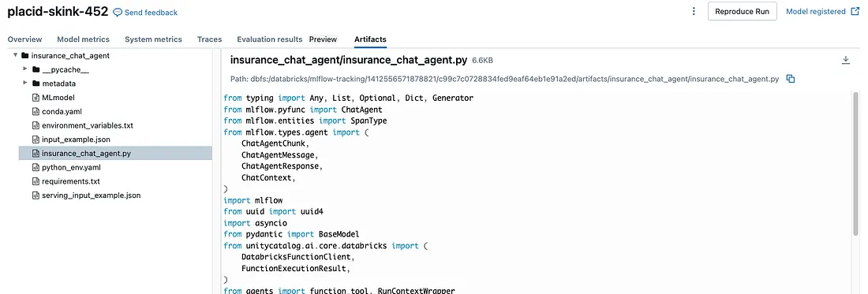The image size is (868, 294).
Task: Click the requirements.txt file icon
Action: coord(36,181)
